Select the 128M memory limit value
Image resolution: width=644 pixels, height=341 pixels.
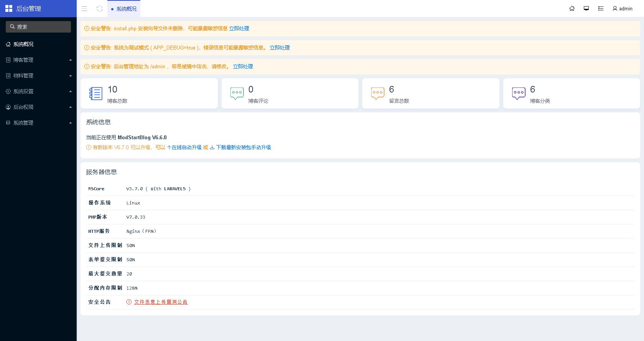[132, 288]
